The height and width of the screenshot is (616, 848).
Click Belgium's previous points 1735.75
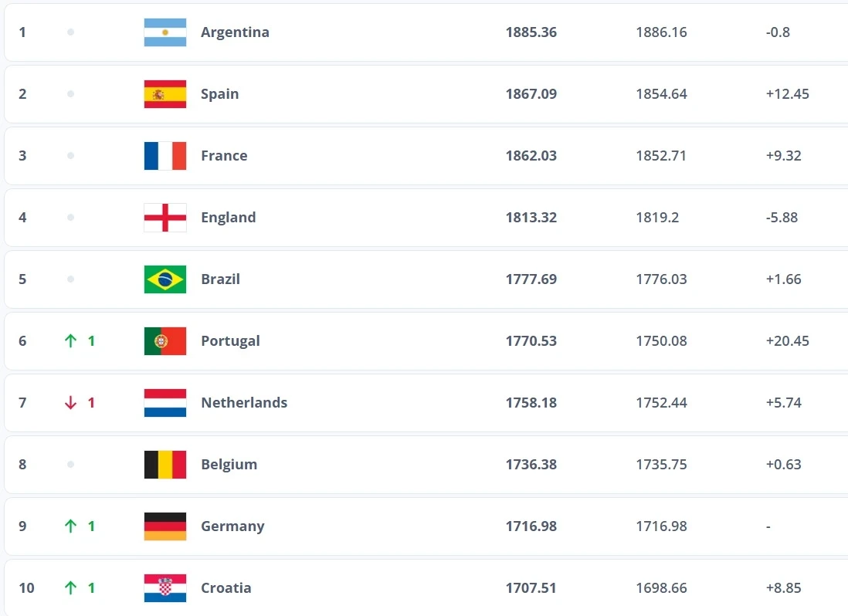click(x=661, y=465)
